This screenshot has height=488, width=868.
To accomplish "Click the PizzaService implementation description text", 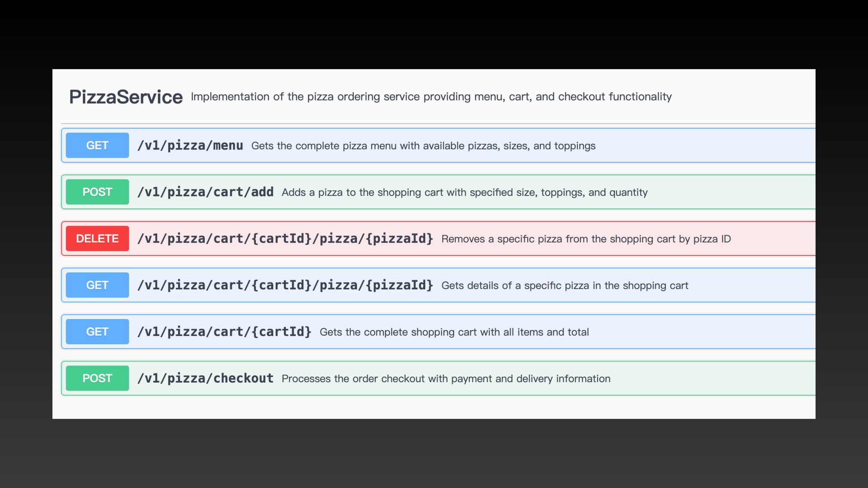I will click(x=431, y=97).
